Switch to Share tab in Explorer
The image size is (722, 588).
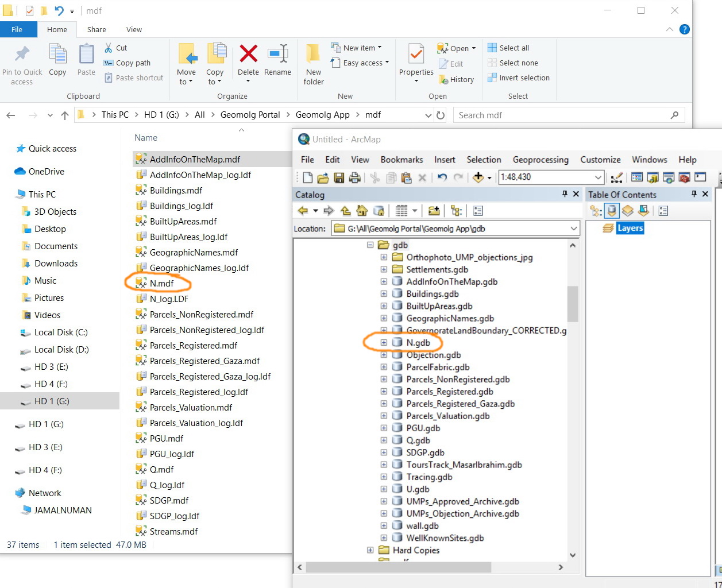[96, 29]
